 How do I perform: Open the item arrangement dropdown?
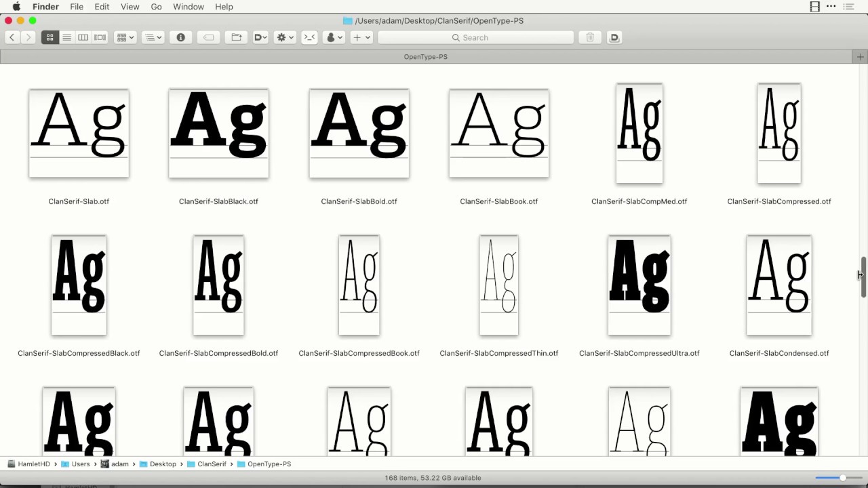pos(125,38)
